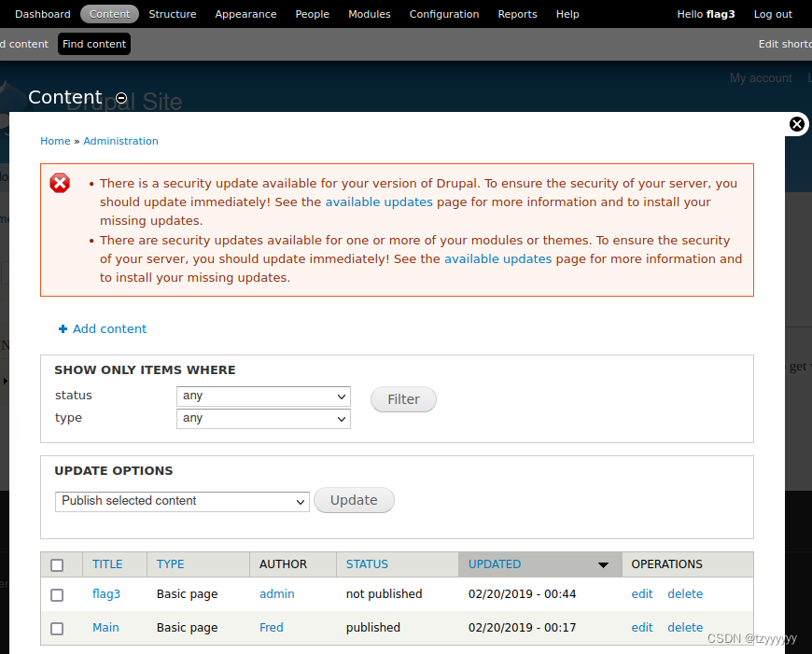Open the Modules menu
Screen dimensions: 812x654
click(370, 14)
